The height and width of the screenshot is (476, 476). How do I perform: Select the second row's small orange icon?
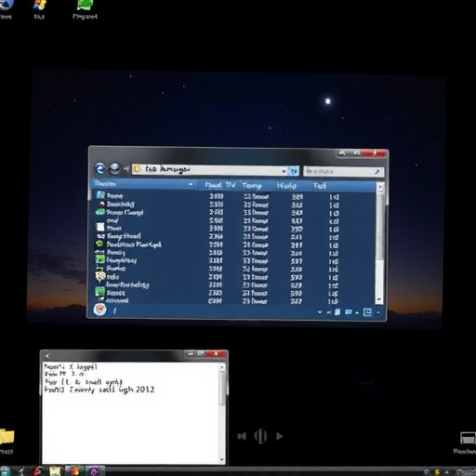pos(102,204)
